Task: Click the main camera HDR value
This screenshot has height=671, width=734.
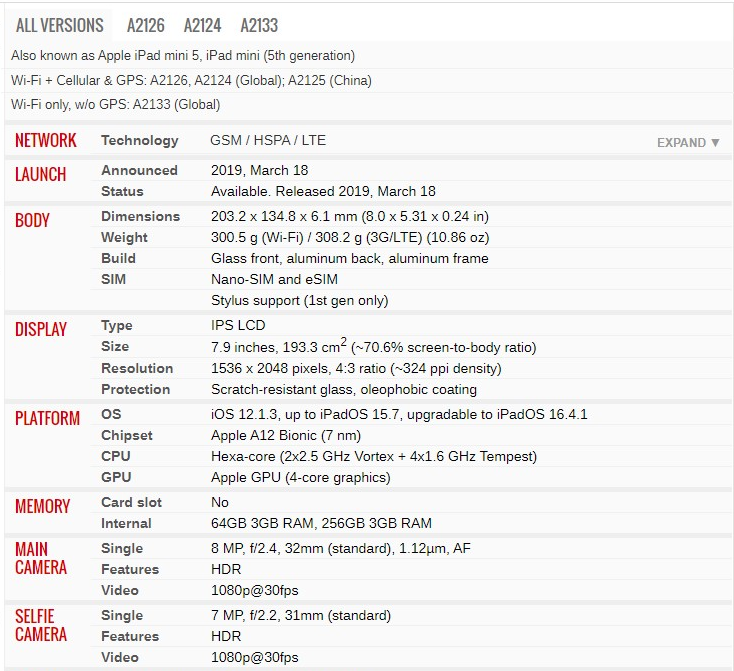Action: (x=226, y=569)
